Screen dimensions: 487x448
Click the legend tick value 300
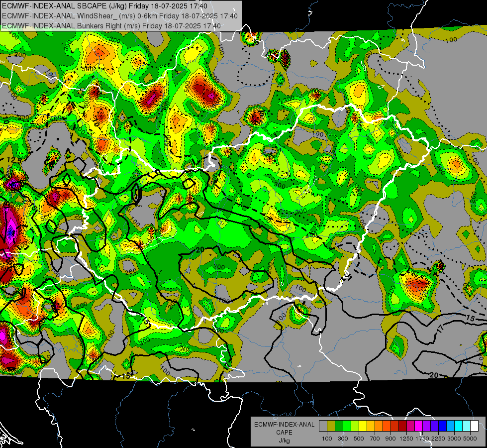click(x=343, y=439)
